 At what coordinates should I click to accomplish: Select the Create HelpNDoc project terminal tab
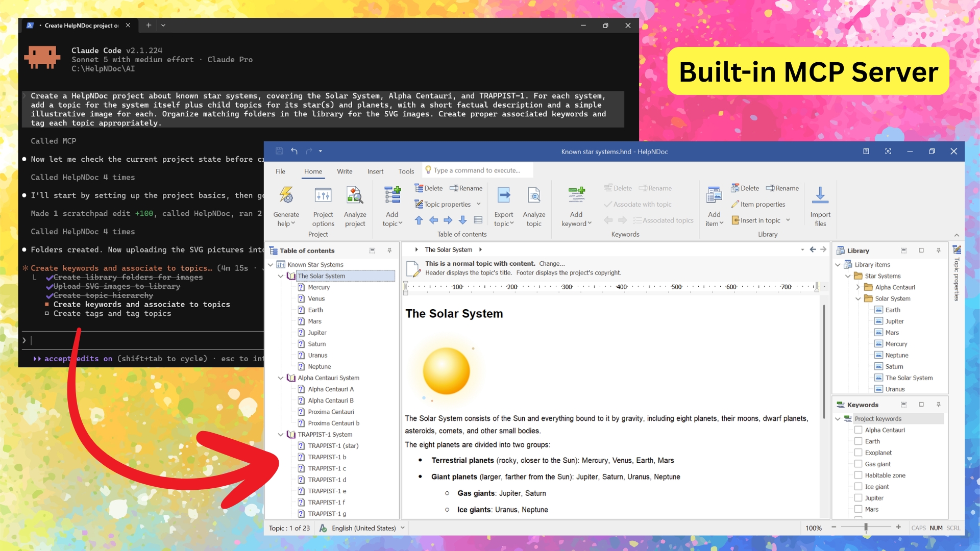(x=79, y=25)
